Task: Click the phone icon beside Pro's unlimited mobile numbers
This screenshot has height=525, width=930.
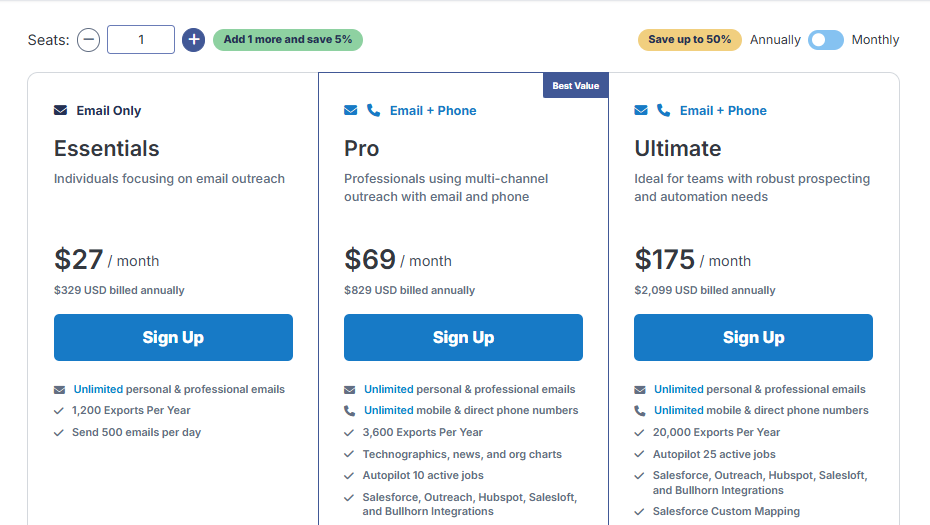Action: (349, 410)
